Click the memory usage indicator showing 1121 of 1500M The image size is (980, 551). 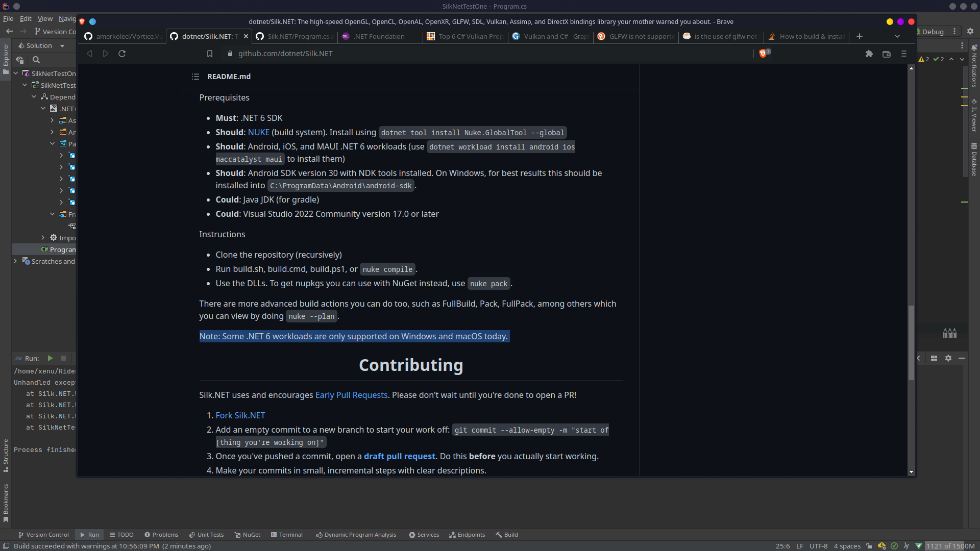tap(950, 546)
